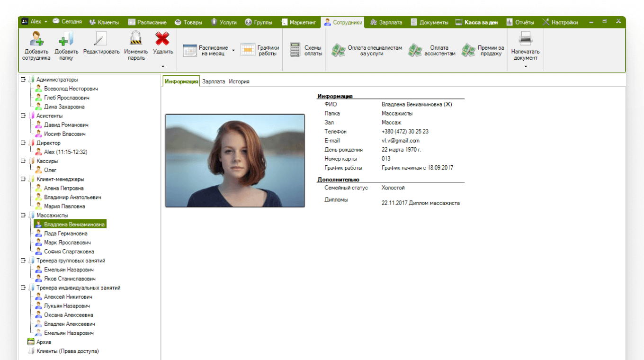Switch to the История sub-tab
644x360 pixels.
pyautogui.click(x=239, y=81)
